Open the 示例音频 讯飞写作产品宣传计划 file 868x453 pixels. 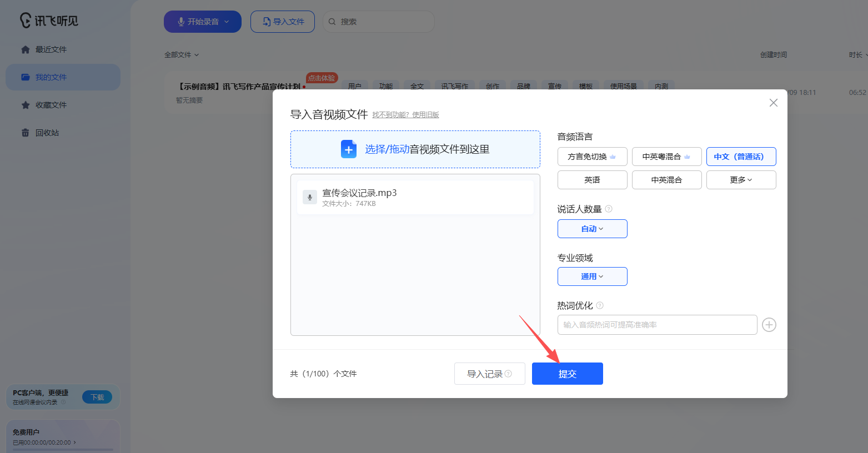tap(239, 87)
